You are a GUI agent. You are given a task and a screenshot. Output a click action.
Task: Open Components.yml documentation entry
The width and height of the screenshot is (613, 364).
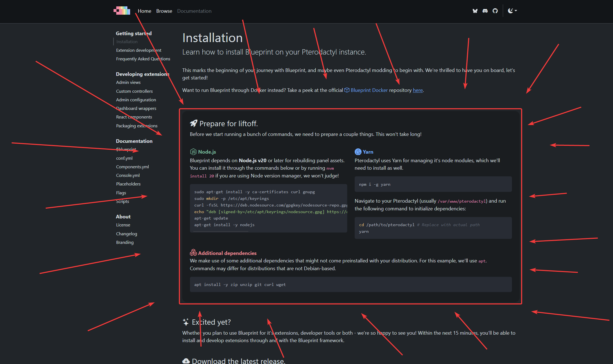pos(132,167)
